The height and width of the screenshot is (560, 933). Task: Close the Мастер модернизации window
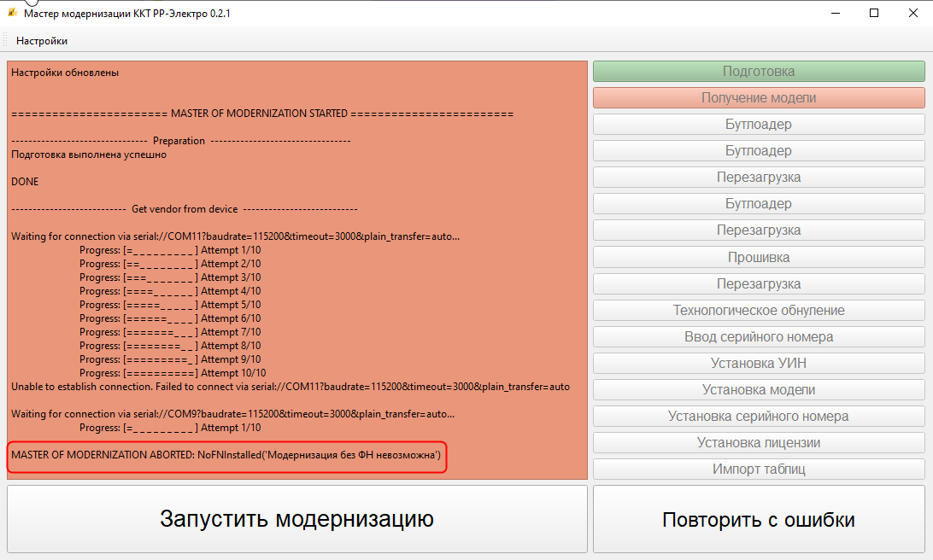click(912, 13)
